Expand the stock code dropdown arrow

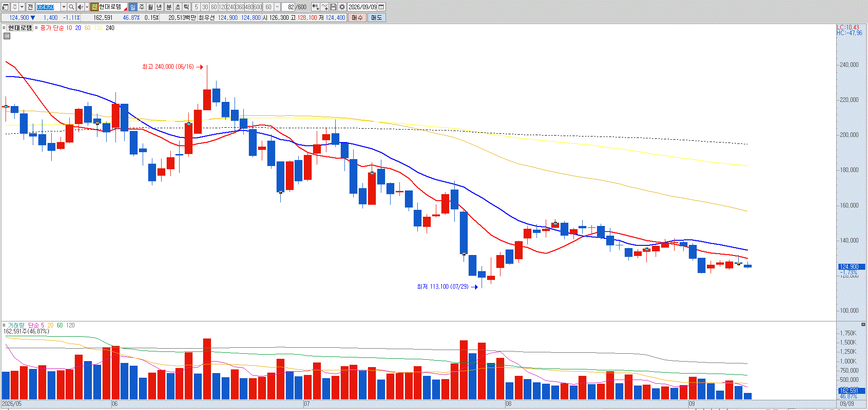click(64, 7)
